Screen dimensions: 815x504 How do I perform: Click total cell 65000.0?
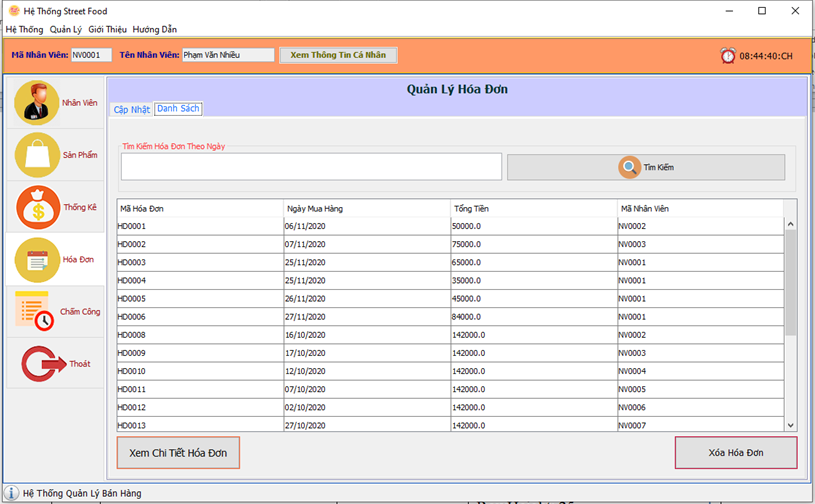[x=534, y=262]
